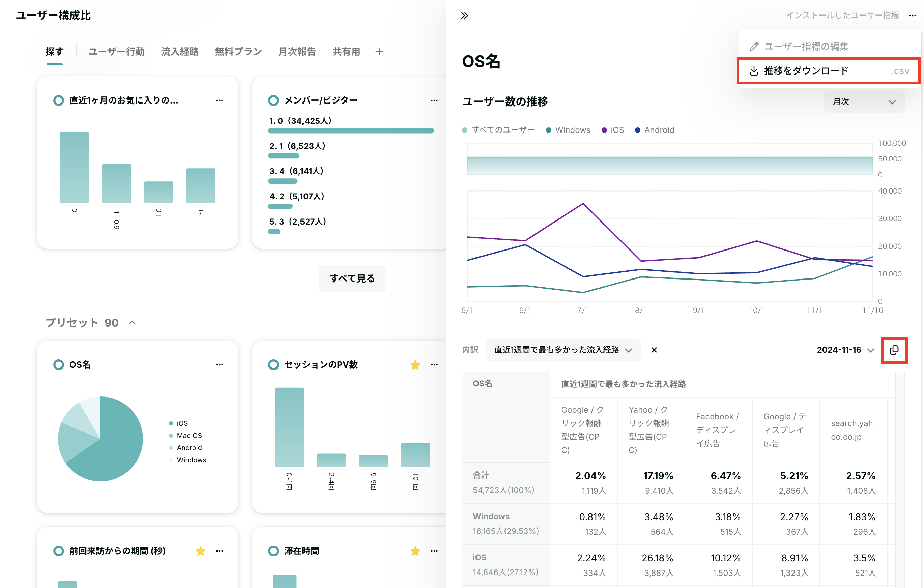Viewport: 924px width, 588px height.
Task: Toggle Android series in chart legend
Action: pyautogui.click(x=654, y=130)
